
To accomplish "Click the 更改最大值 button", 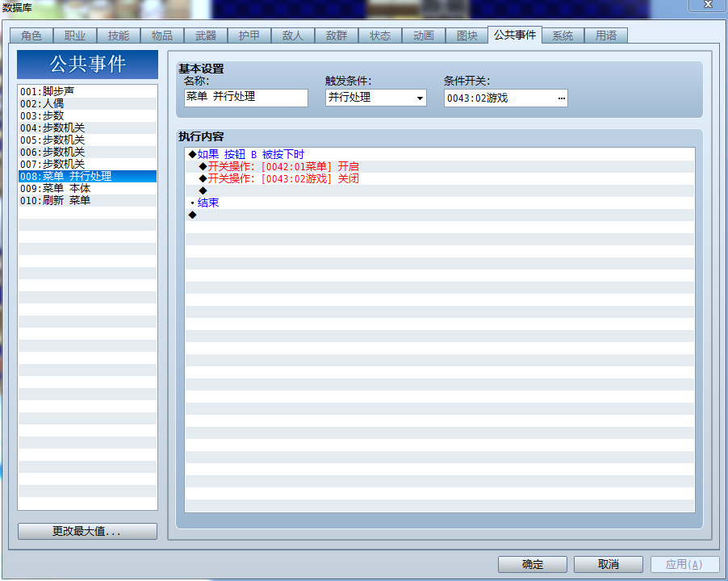I will 87,531.
